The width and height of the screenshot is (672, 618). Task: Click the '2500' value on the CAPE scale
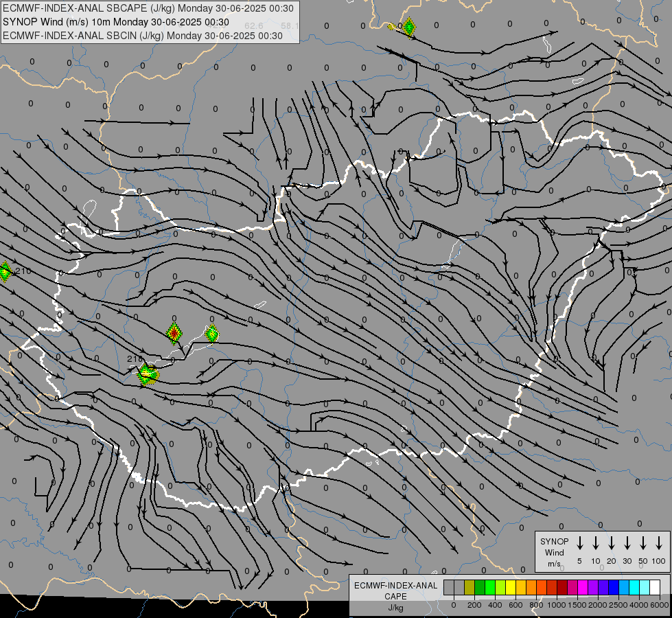click(x=618, y=605)
